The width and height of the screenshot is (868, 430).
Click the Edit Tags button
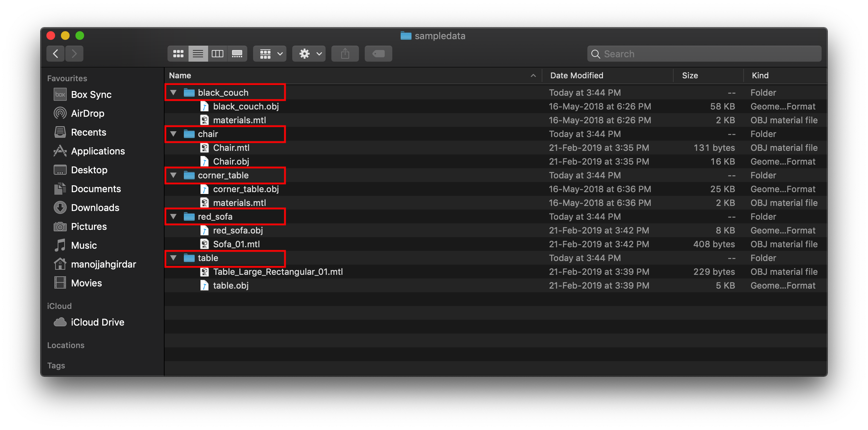coord(378,54)
